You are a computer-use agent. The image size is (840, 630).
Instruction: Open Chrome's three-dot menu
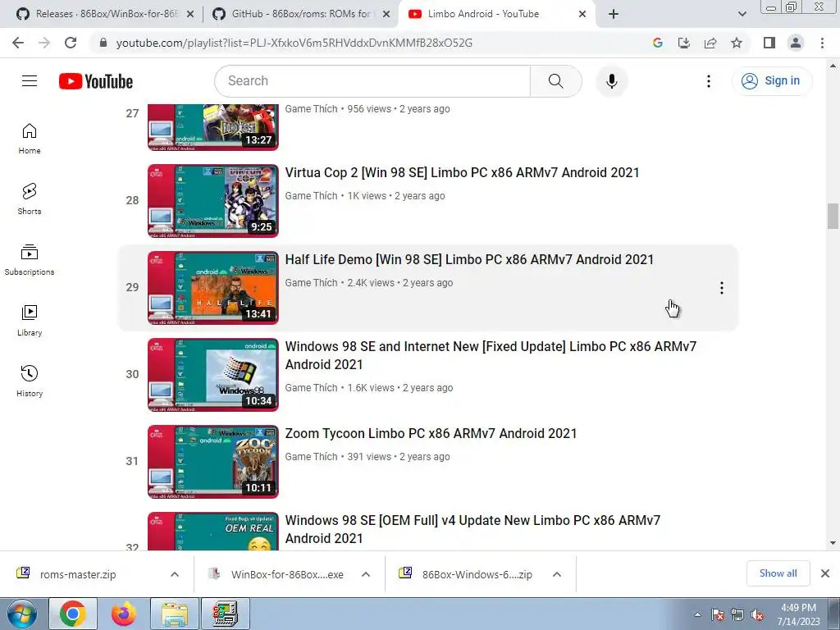tap(822, 43)
